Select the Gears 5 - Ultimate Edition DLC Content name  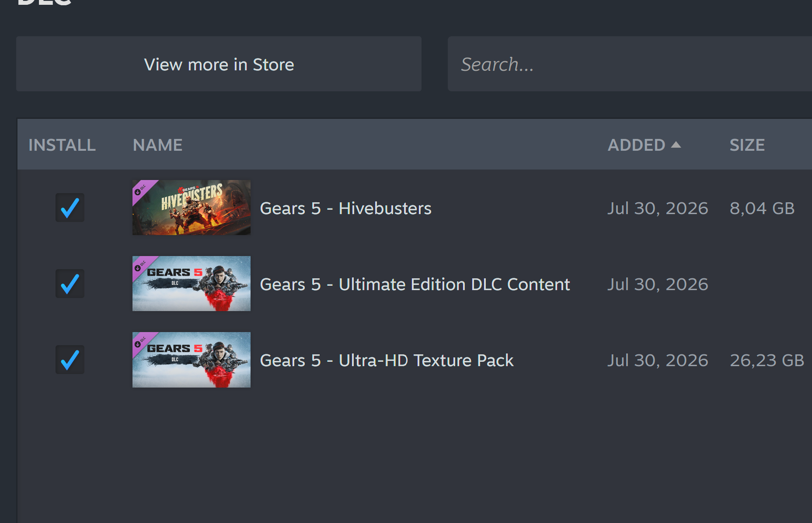(415, 284)
